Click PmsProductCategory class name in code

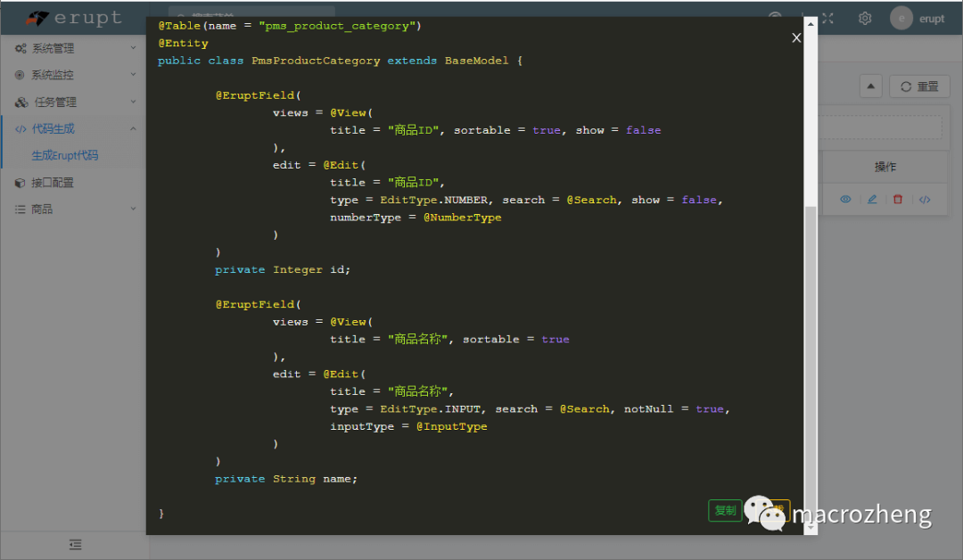pyautogui.click(x=316, y=61)
